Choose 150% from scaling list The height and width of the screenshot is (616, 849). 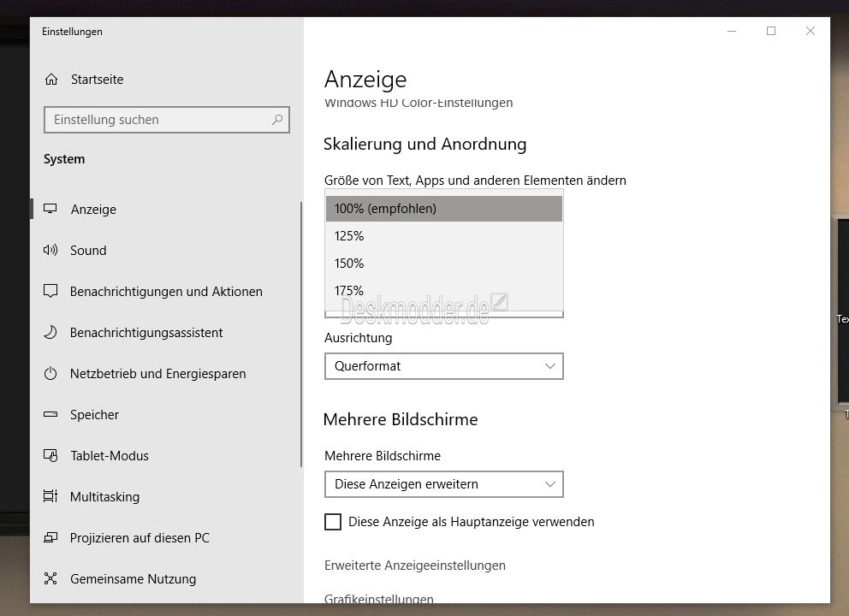444,264
